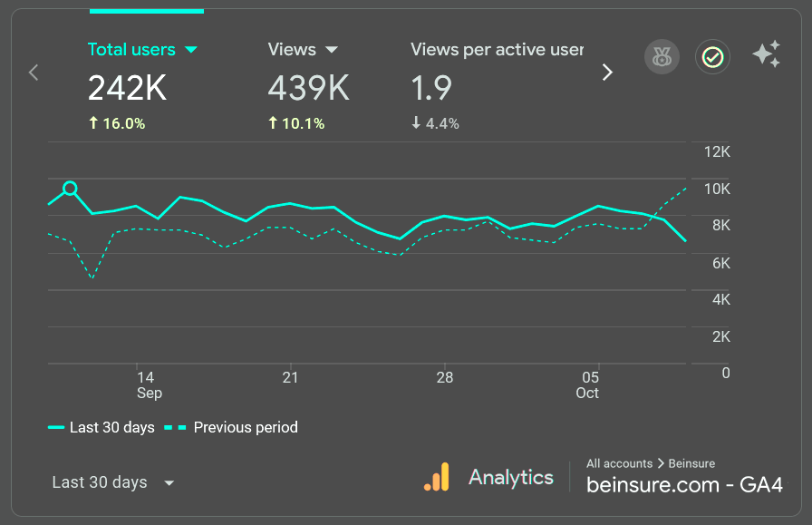
Task: Click the left arrow beside metric cards
Action: point(33,72)
